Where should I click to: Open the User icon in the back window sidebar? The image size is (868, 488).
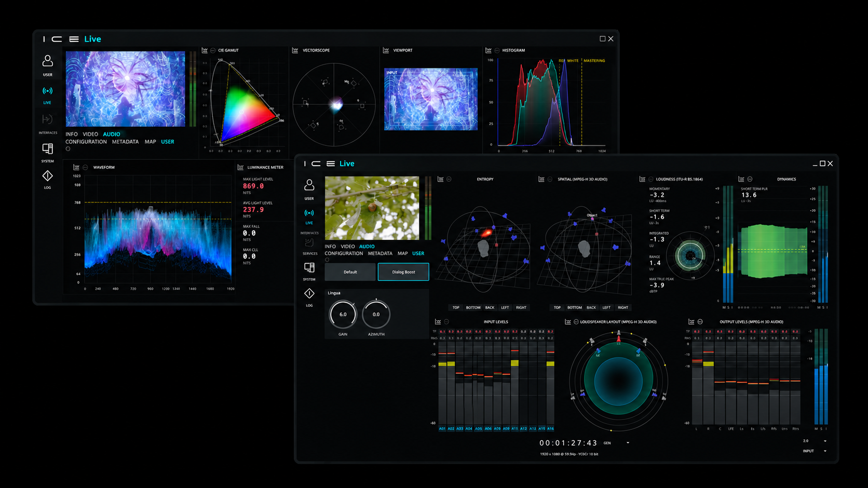pos(48,61)
